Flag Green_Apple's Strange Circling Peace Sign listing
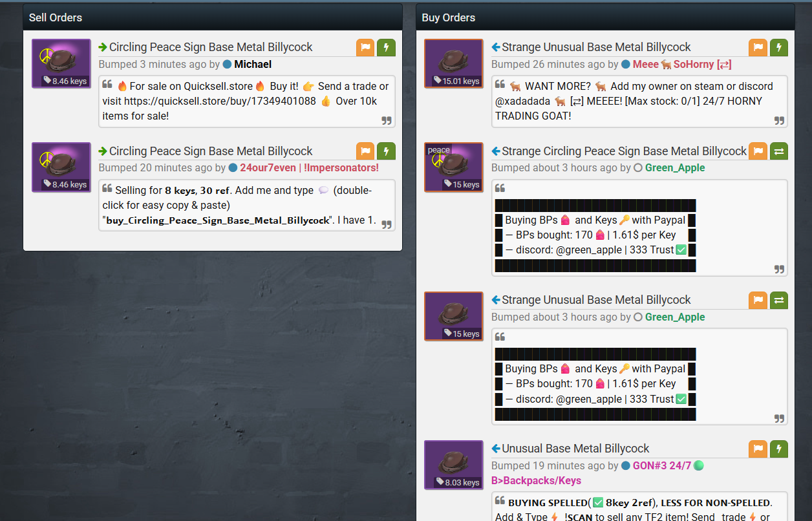 click(758, 151)
